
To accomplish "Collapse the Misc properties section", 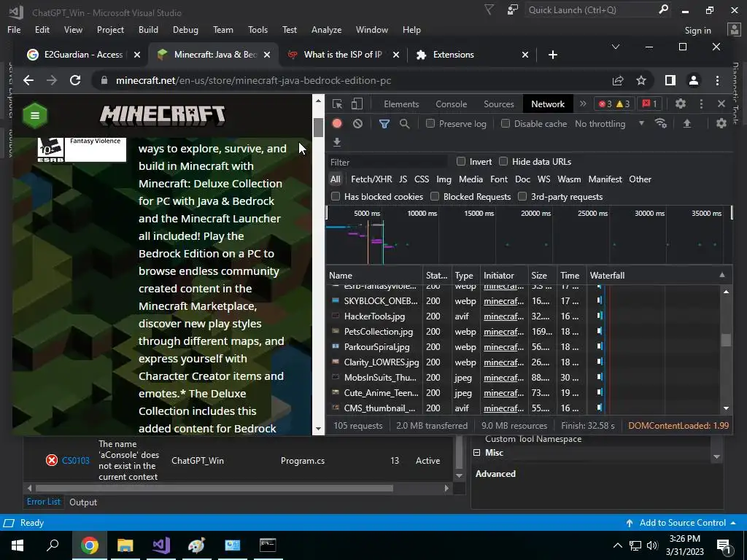I will click(476, 453).
